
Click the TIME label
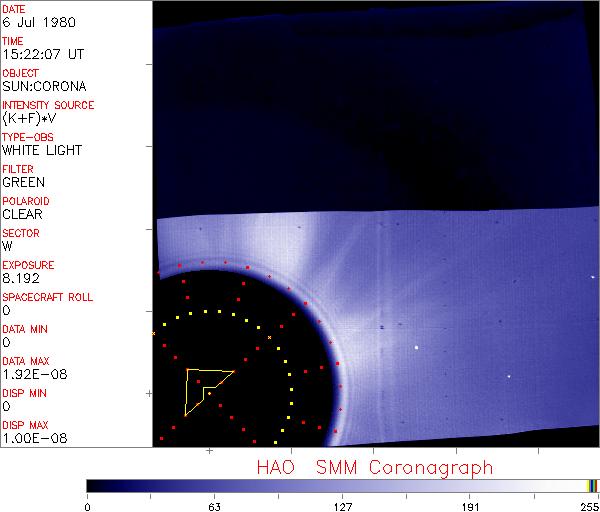[x=13, y=41]
